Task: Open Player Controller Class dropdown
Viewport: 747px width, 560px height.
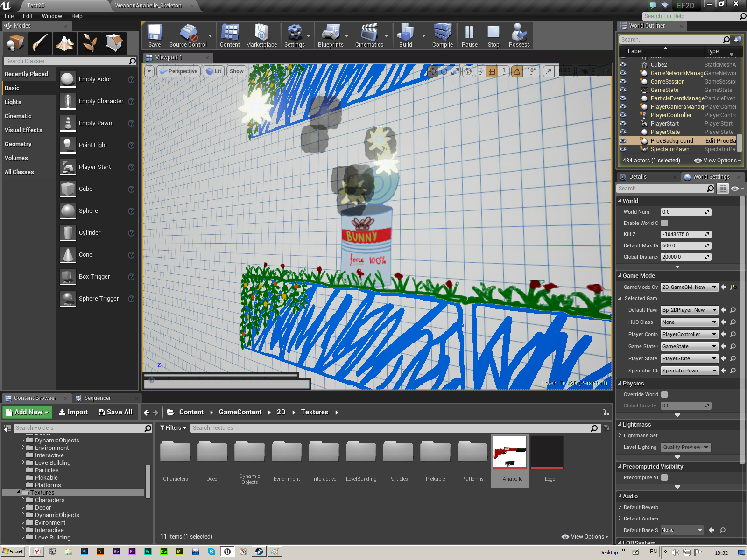Action: pyautogui.click(x=689, y=334)
